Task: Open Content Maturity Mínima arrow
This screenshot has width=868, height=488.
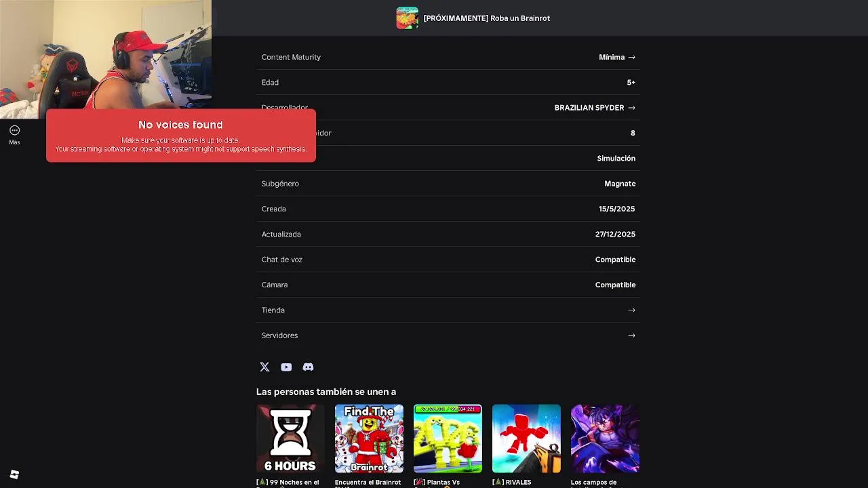Action: pos(631,57)
